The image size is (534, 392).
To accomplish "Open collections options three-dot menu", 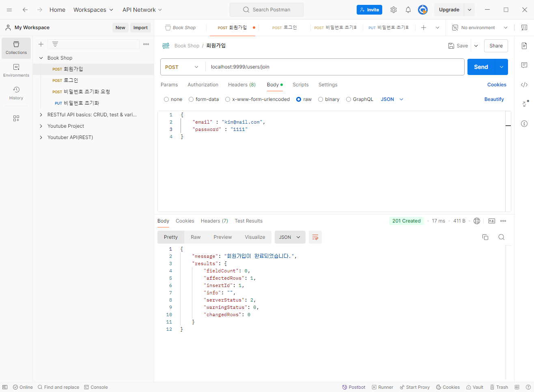I will click(146, 44).
